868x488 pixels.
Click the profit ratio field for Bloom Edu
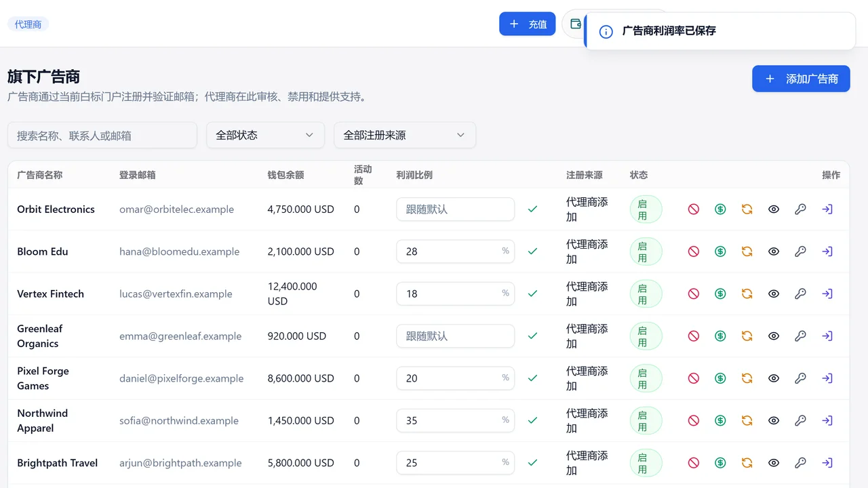[455, 251]
